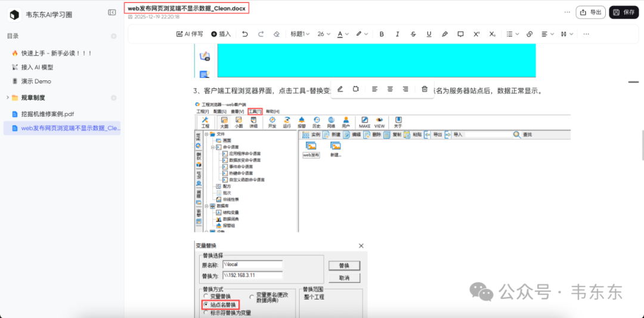Click the 导出 export button
The width and height of the screenshot is (644, 318).
590,13
